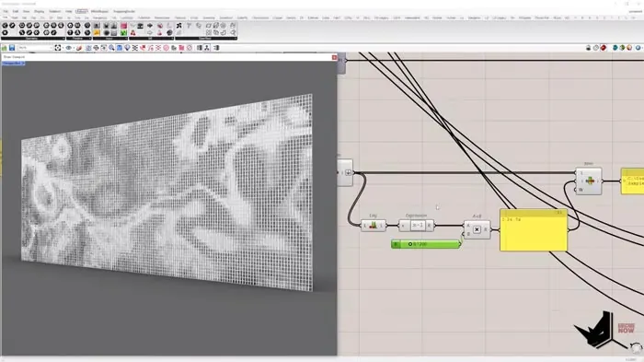Image resolution: width=644 pixels, height=362 pixels.
Task: Click the W input of the Jitter component
Action: pos(581,190)
